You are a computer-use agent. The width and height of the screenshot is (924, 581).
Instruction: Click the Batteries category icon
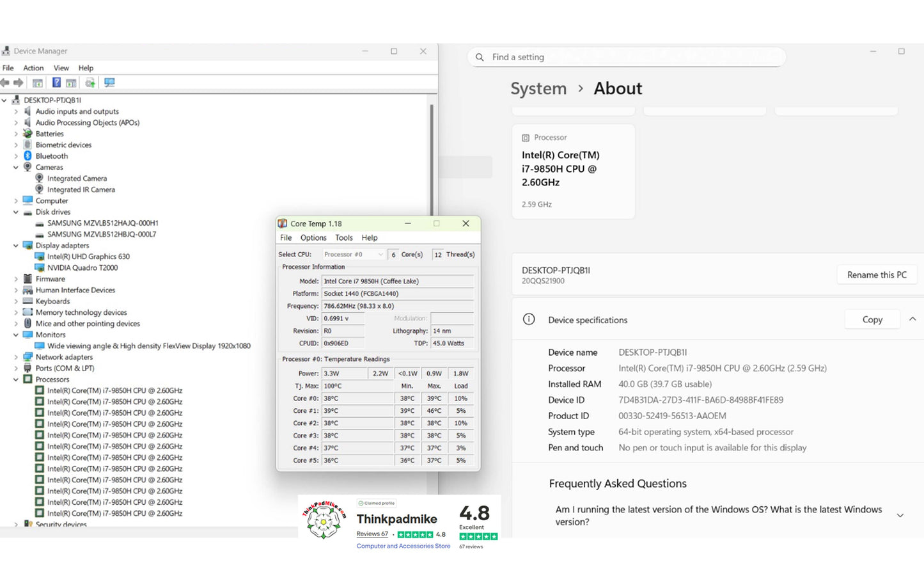coord(27,134)
